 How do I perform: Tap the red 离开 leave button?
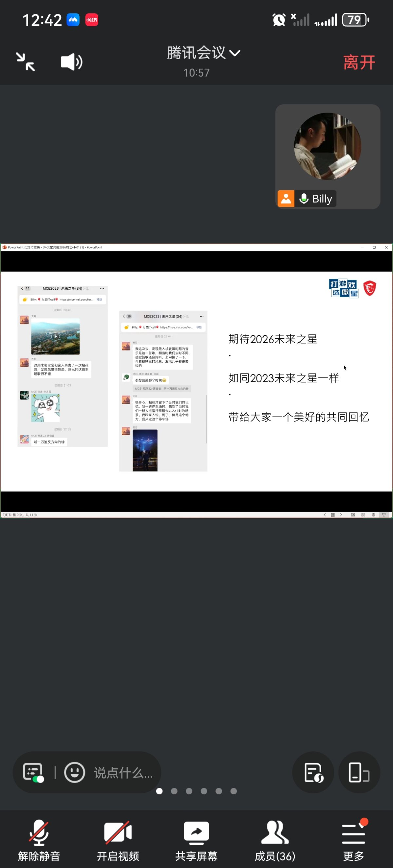click(x=359, y=62)
